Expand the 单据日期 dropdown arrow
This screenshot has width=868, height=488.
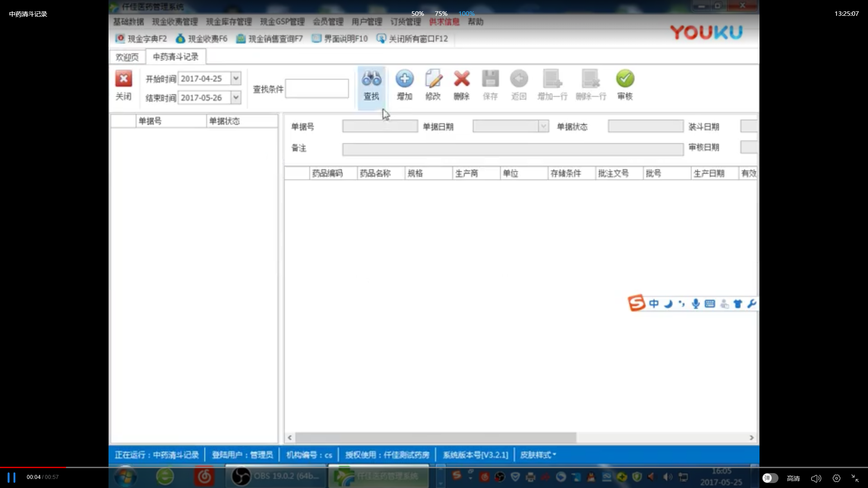pyautogui.click(x=543, y=126)
